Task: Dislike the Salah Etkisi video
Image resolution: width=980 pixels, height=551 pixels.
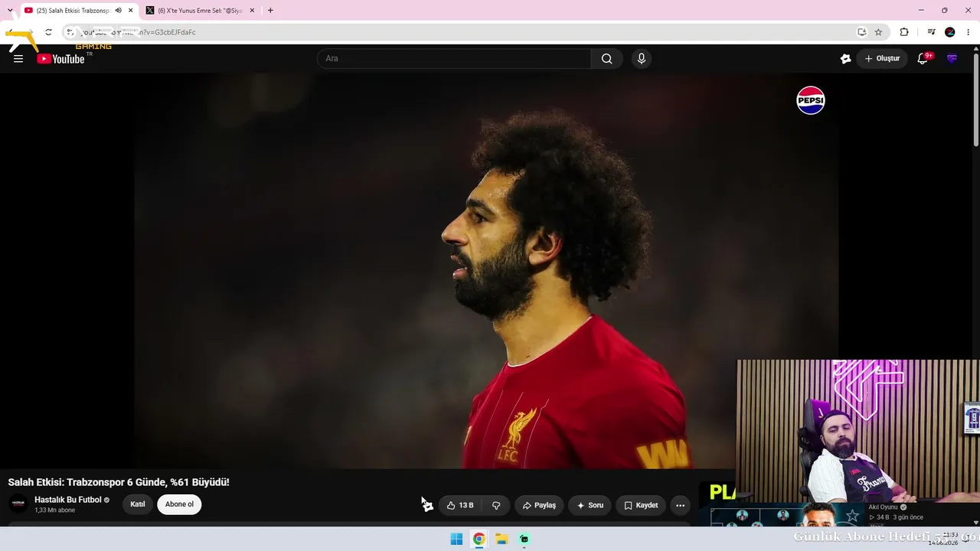Action: pos(496,505)
